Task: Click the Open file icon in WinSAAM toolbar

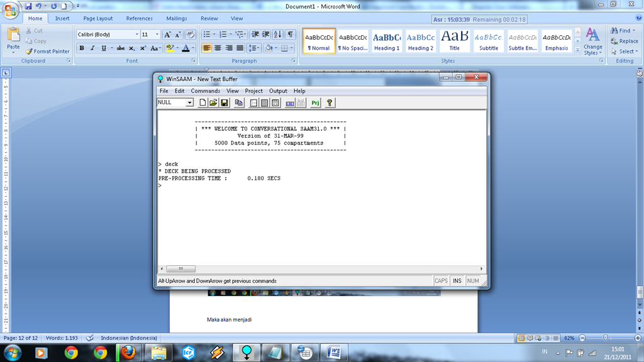Action: 213,102
